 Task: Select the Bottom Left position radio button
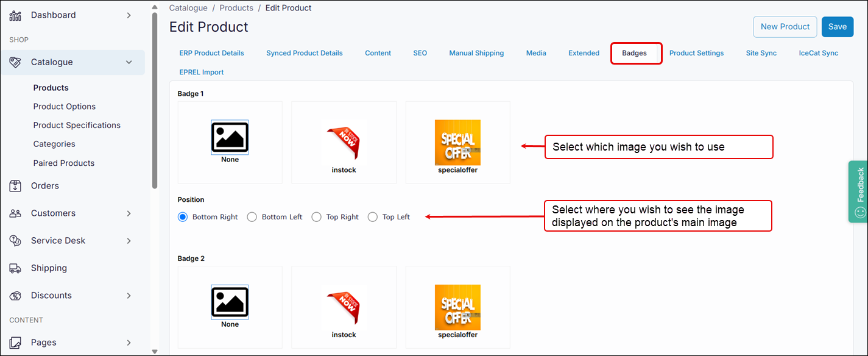click(252, 217)
